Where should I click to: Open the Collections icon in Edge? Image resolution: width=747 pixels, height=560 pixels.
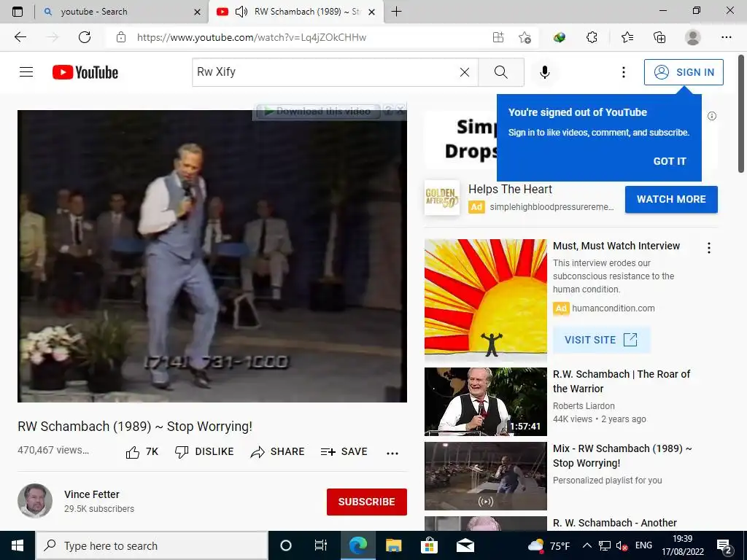[659, 37]
